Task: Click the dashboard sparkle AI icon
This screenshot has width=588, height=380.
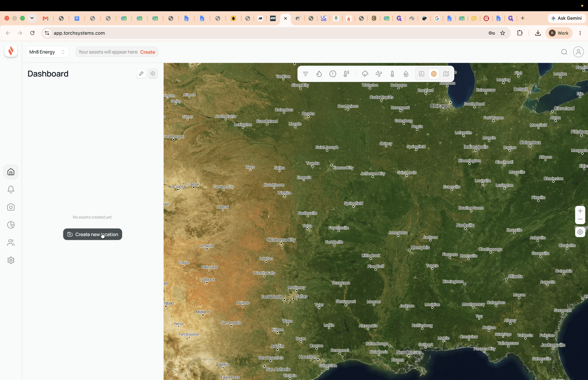Action: point(141,73)
